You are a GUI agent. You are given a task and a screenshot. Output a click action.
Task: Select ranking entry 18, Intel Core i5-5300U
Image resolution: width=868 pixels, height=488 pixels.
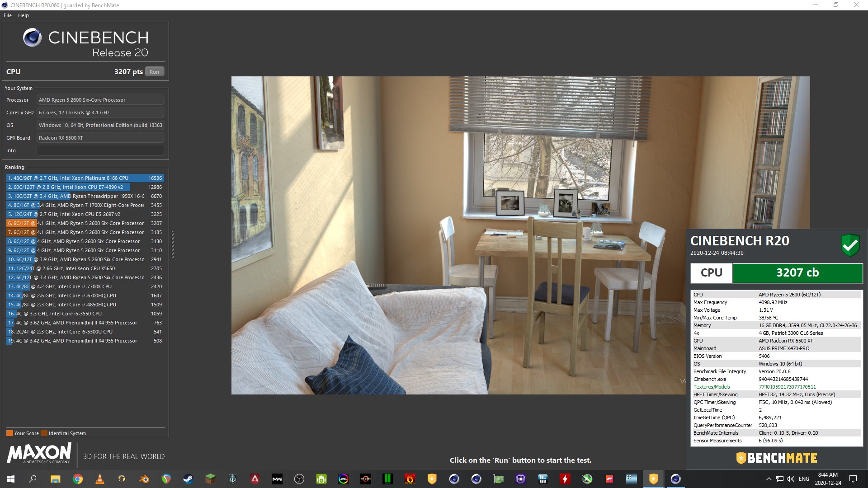pyautogui.click(x=85, y=332)
